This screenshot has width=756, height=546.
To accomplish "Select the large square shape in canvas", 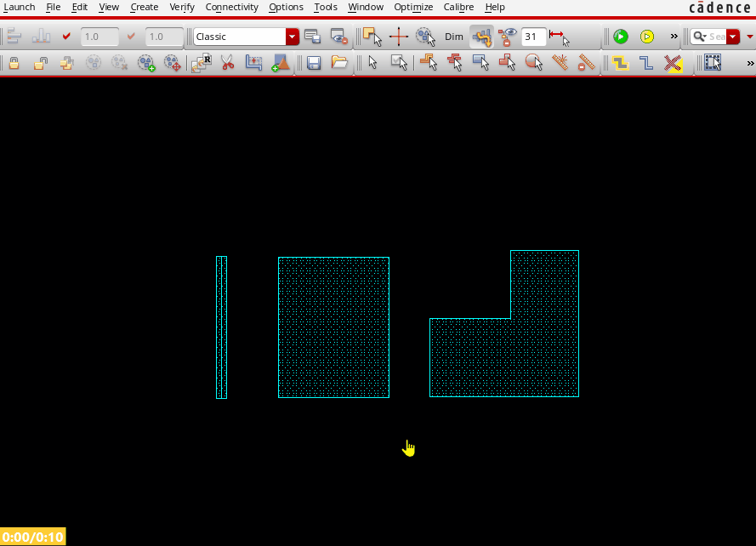I will coord(333,327).
